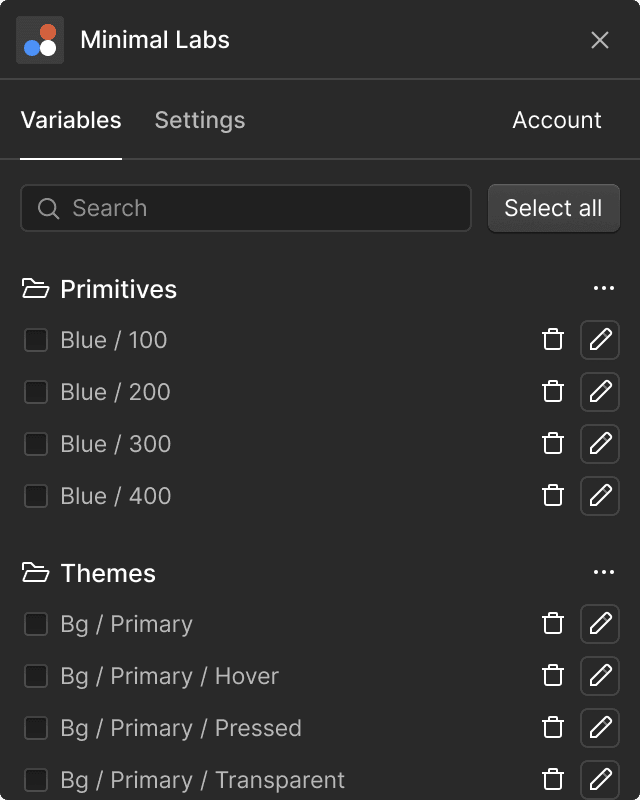Image resolution: width=640 pixels, height=800 pixels.
Task: Open pencil editor for Blue / 400
Action: tap(600, 496)
